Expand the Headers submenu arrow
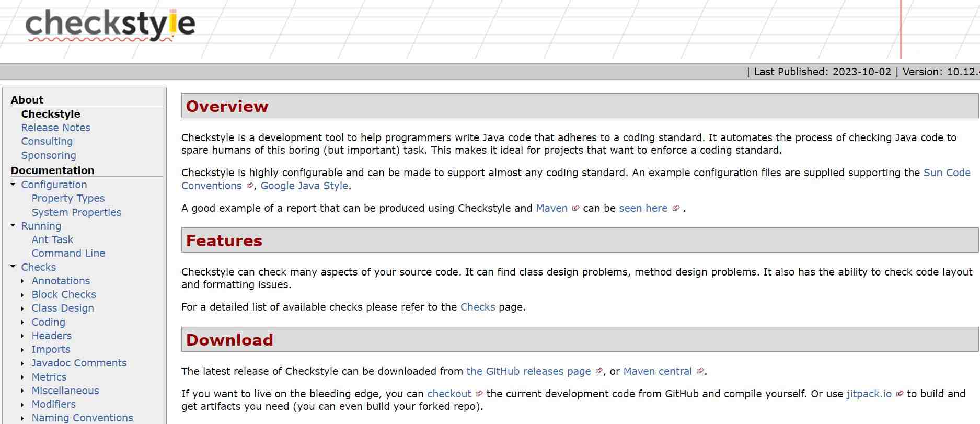Image resolution: width=980 pixels, height=424 pixels. pyautogui.click(x=22, y=336)
